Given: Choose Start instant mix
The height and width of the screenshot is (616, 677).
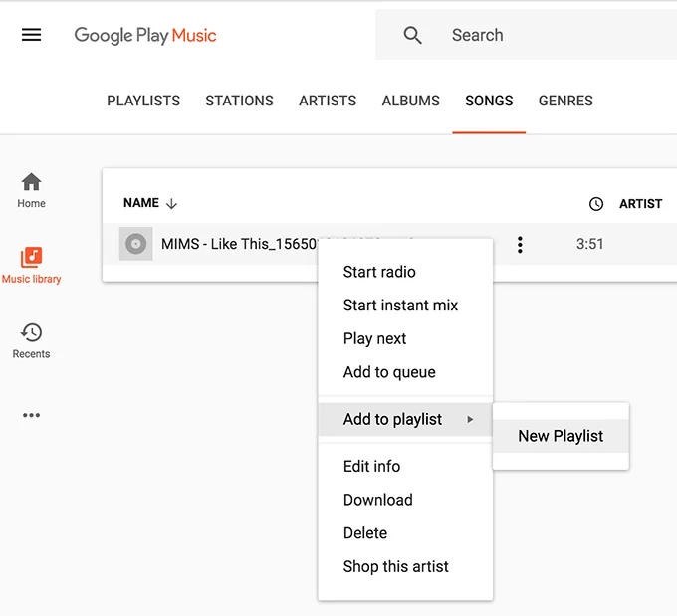Looking at the screenshot, I should [405, 306].
